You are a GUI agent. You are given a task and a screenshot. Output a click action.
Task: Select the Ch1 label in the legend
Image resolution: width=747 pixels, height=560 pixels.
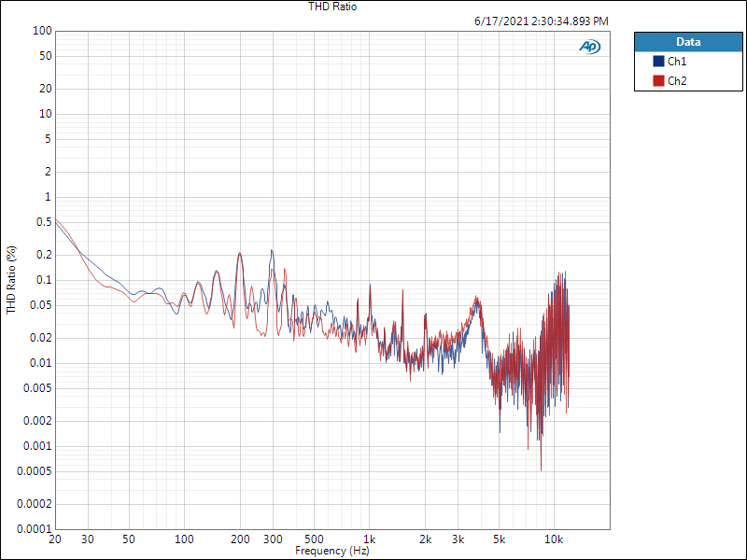[677, 62]
